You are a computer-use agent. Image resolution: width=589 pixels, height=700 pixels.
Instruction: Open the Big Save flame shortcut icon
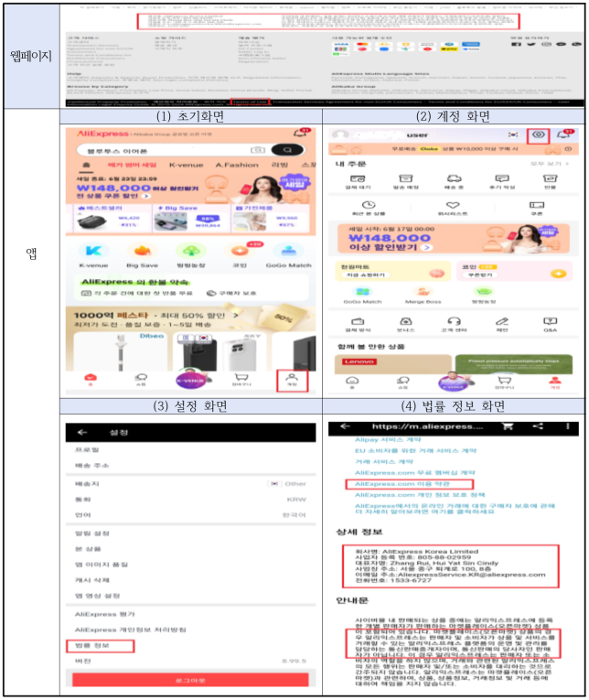point(142,251)
